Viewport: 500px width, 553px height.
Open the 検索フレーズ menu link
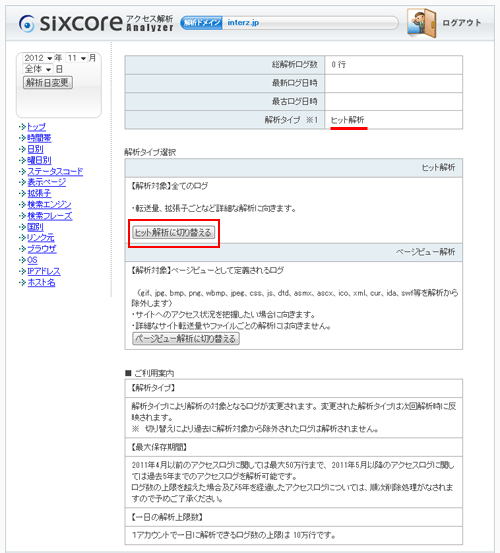click(x=50, y=216)
